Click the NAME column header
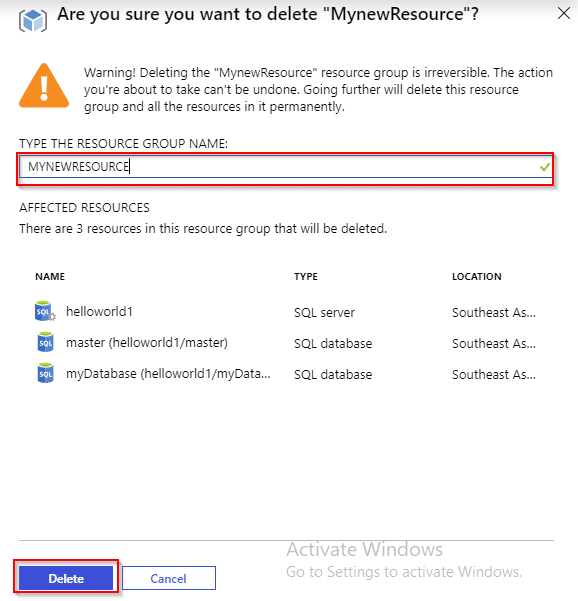Image resolution: width=578 pixels, height=601 pixels. pos(50,277)
